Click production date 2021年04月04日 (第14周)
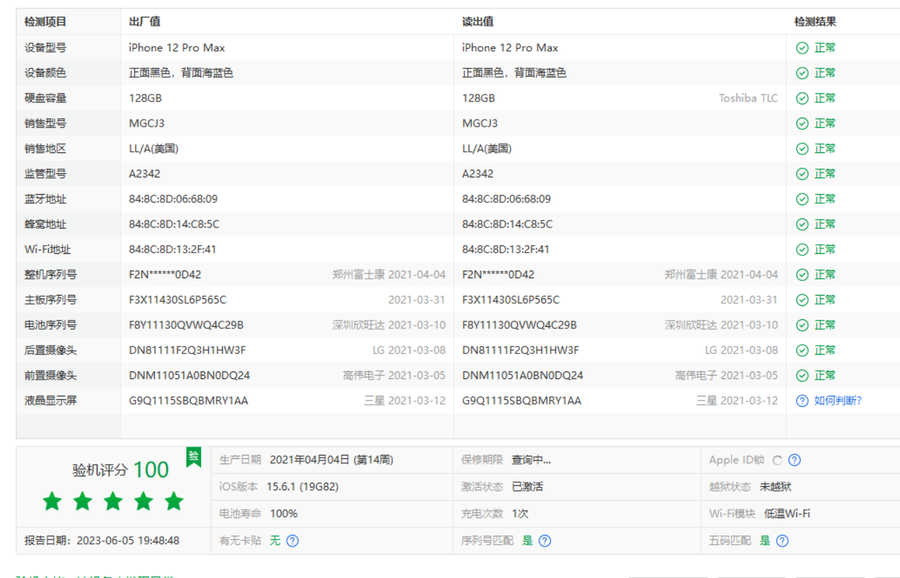 [x=332, y=460]
